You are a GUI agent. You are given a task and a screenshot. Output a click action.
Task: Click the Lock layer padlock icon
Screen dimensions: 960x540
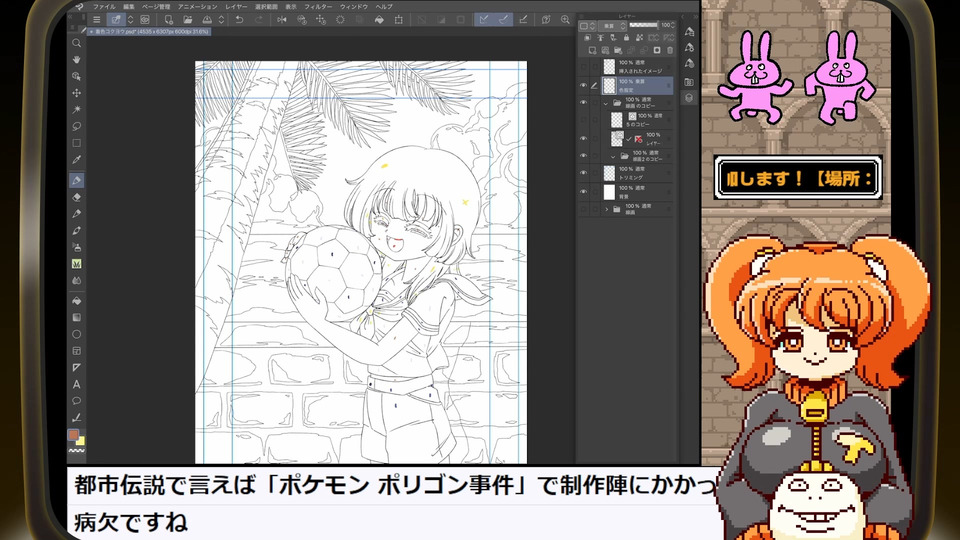[626, 38]
